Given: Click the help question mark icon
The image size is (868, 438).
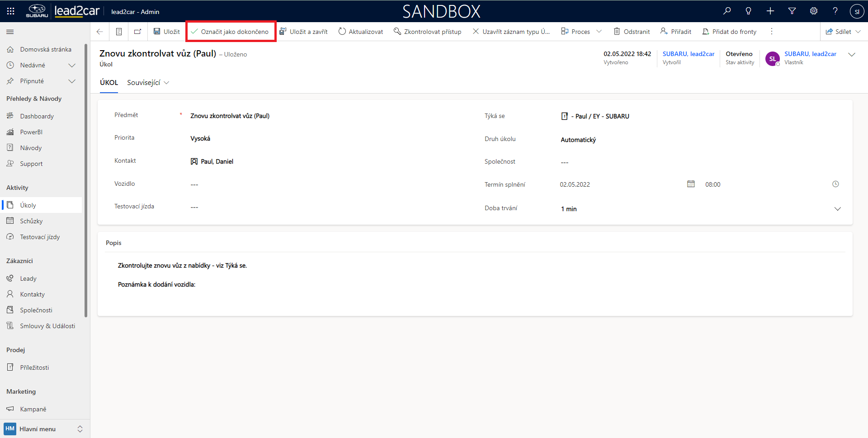Looking at the screenshot, I should 835,11.
